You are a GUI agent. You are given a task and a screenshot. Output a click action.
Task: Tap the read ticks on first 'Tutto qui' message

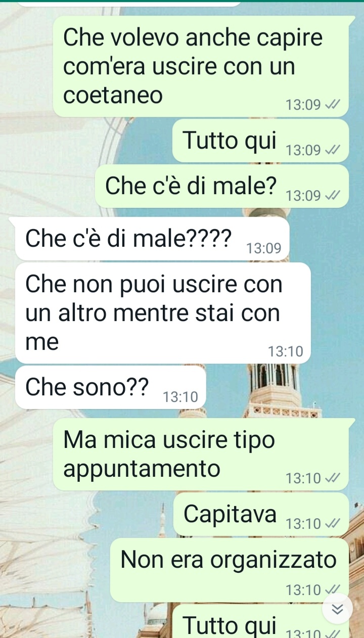[332, 151]
